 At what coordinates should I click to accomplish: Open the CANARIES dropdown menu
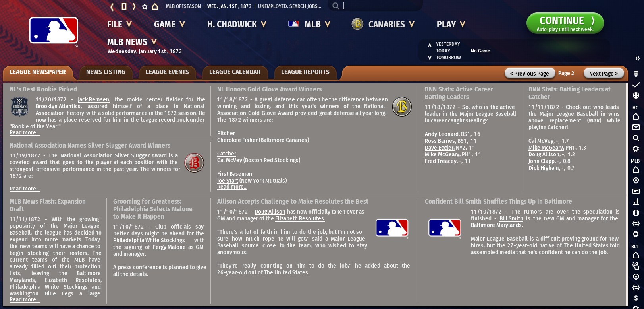coord(383,24)
